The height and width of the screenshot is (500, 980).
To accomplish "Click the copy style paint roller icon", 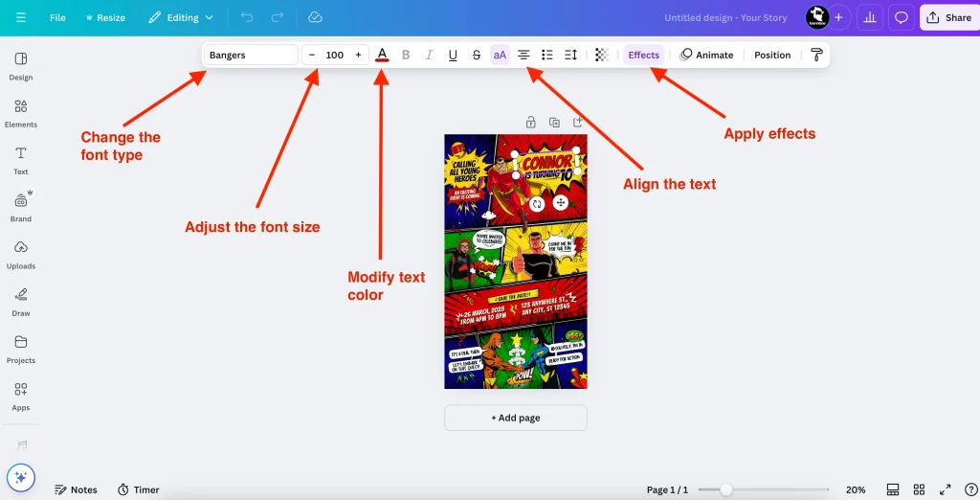I will [816, 55].
